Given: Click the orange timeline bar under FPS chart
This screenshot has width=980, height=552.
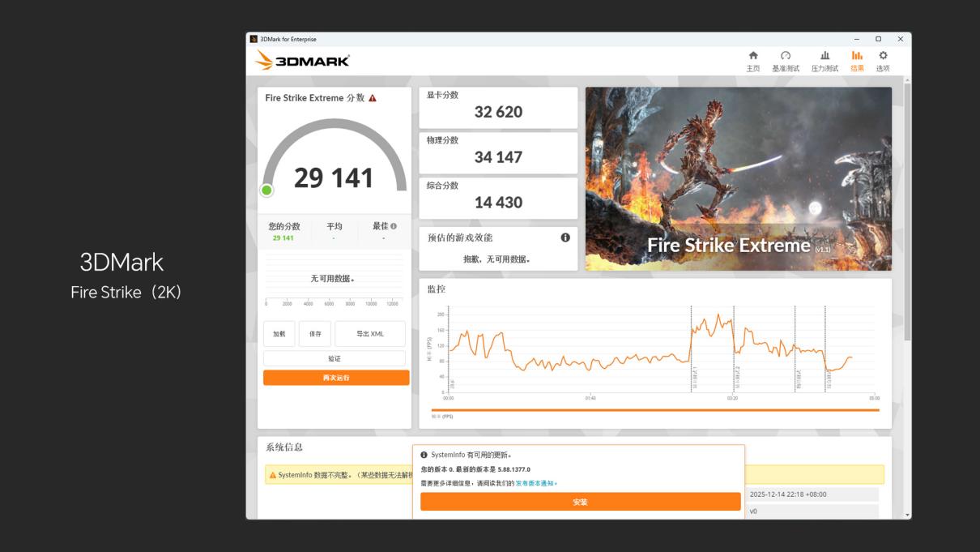Looking at the screenshot, I should coord(655,410).
